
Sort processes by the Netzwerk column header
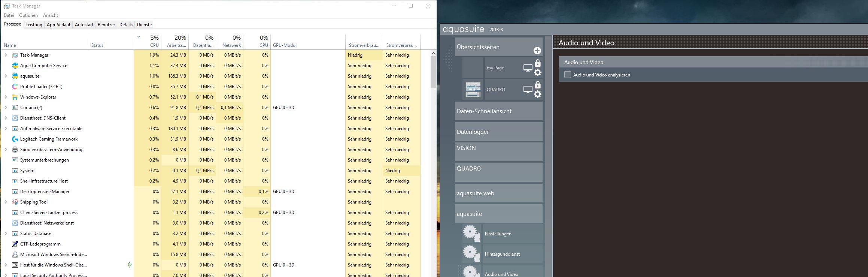tap(230, 42)
